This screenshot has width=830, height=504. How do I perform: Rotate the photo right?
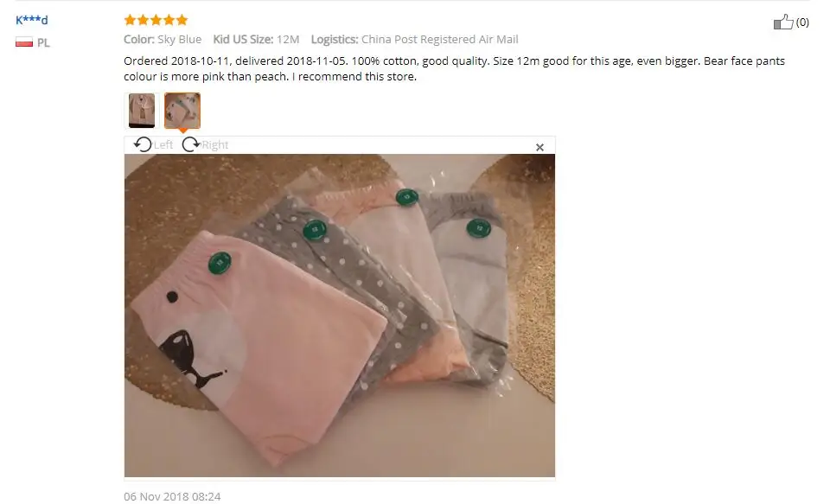pyautogui.click(x=191, y=144)
